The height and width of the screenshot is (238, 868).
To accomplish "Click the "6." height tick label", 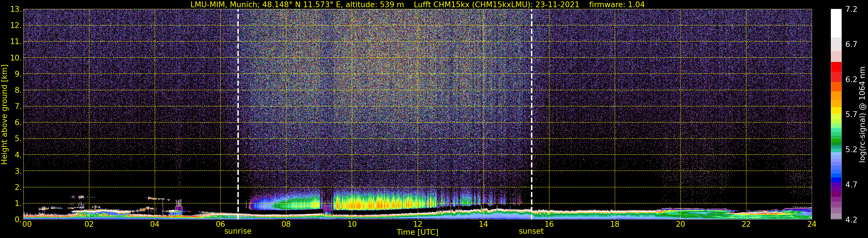I will pos(18,123).
